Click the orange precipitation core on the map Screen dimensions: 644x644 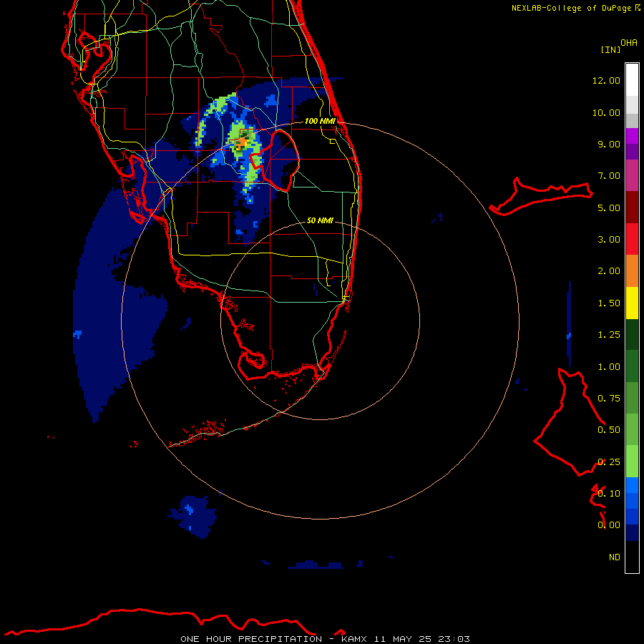[243, 143]
